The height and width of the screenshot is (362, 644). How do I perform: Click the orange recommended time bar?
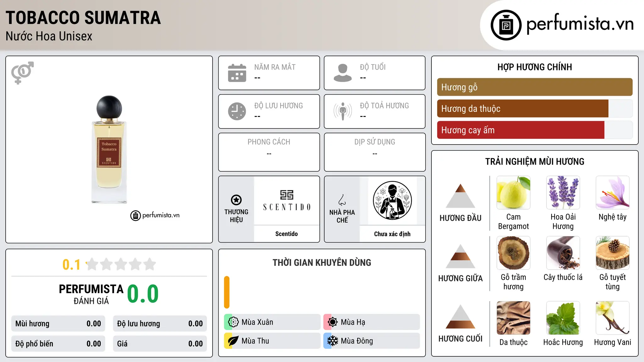coord(227,292)
